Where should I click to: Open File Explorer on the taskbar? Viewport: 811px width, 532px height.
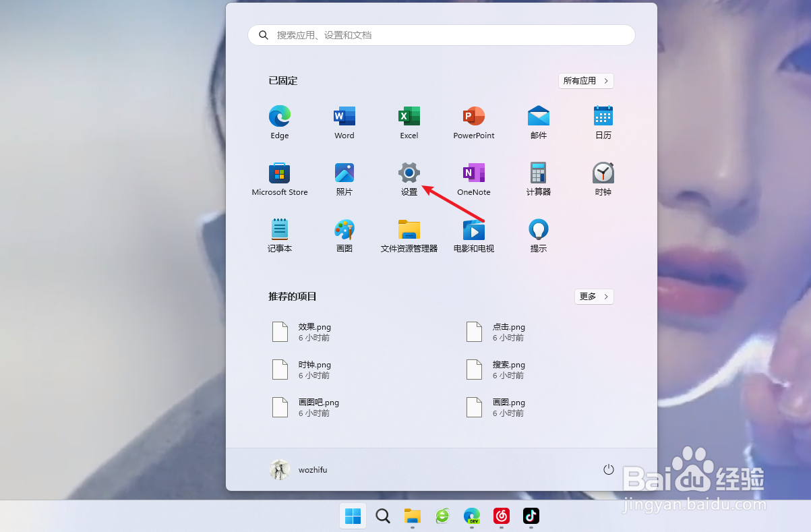tap(412, 516)
